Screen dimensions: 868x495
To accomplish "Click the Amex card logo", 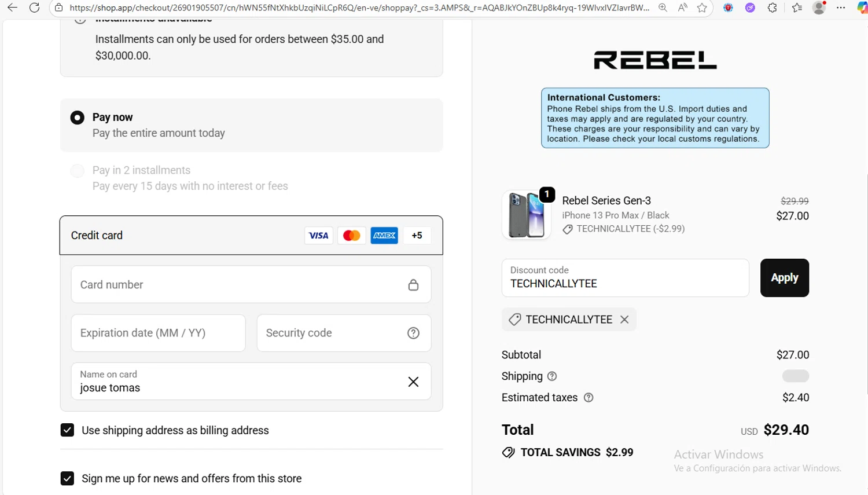I will coord(384,236).
